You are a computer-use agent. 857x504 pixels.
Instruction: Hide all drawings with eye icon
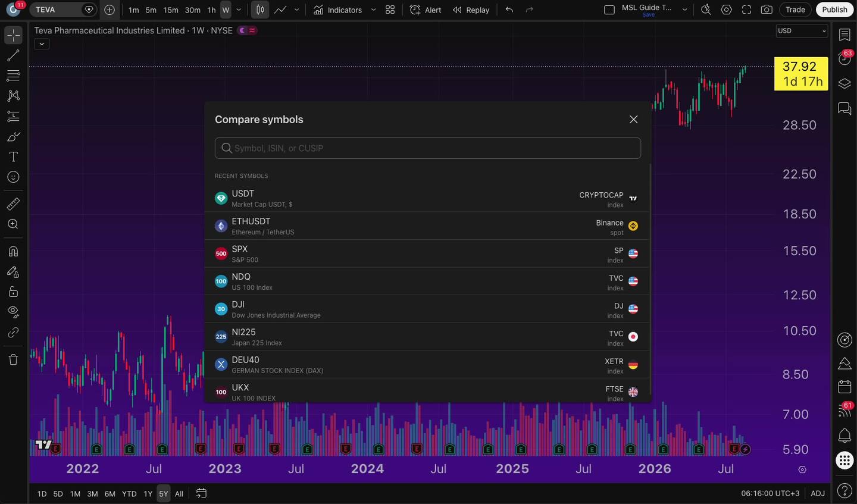pos(13,312)
